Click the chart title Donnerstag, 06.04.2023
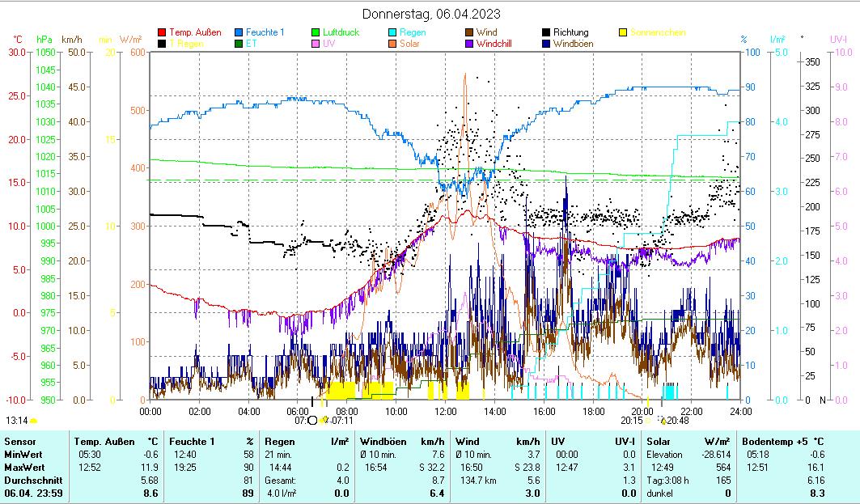Screen dimensions: 860x504 tap(430, 14)
